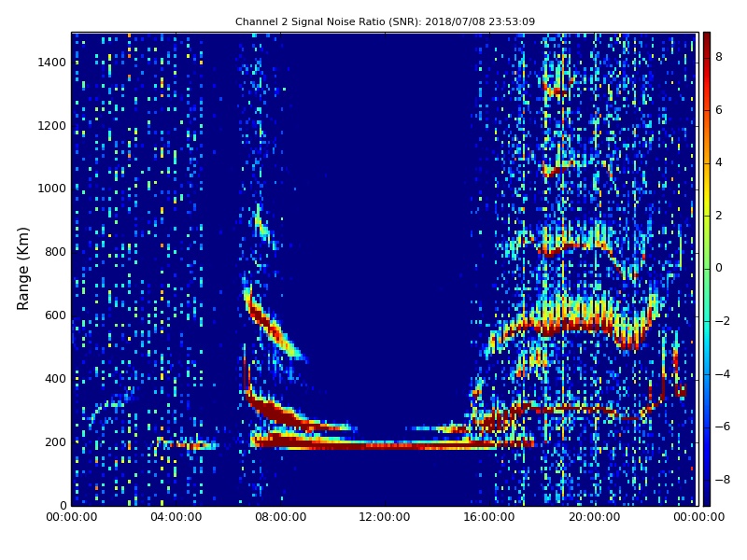Click the dark red top of the colorbar
Viewport: 747px width, 560px height.
coord(707,40)
